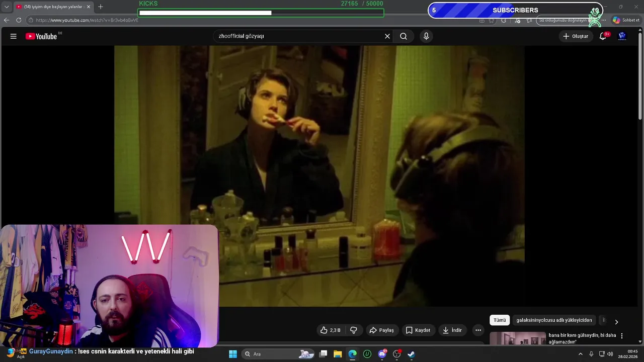Open network status in system tray
644x362 pixels.
point(602,354)
